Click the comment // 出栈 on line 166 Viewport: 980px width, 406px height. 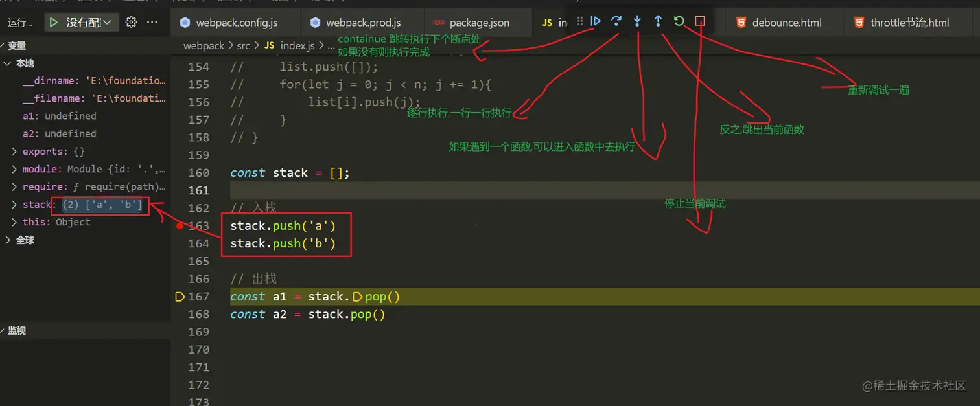click(x=253, y=279)
